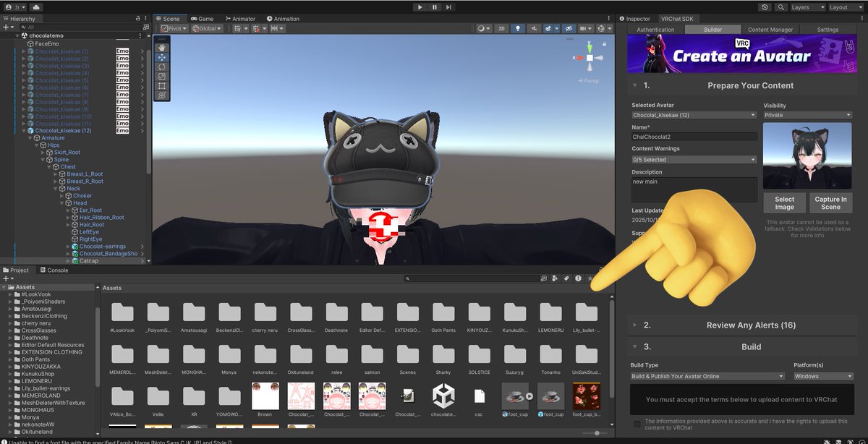Image resolution: width=868 pixels, height=444 pixels.
Task: Click the avatar Name input field
Action: coord(694,137)
